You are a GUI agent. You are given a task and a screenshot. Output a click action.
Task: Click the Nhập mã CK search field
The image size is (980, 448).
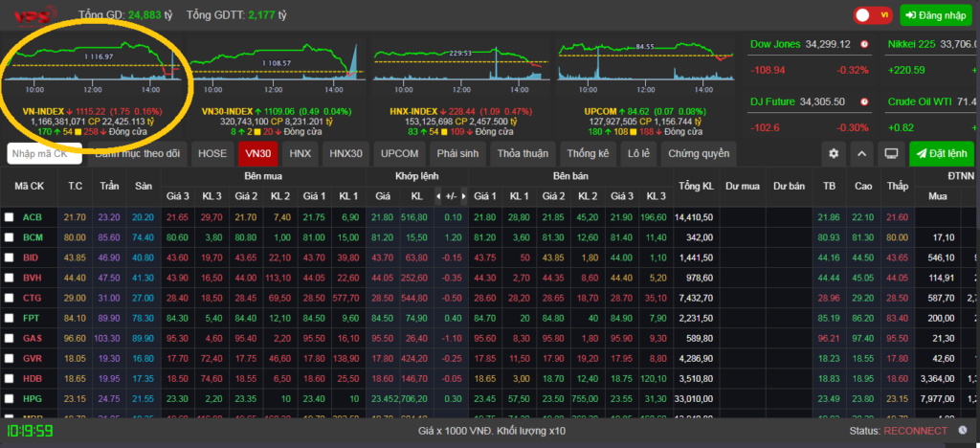pyautogui.click(x=44, y=153)
